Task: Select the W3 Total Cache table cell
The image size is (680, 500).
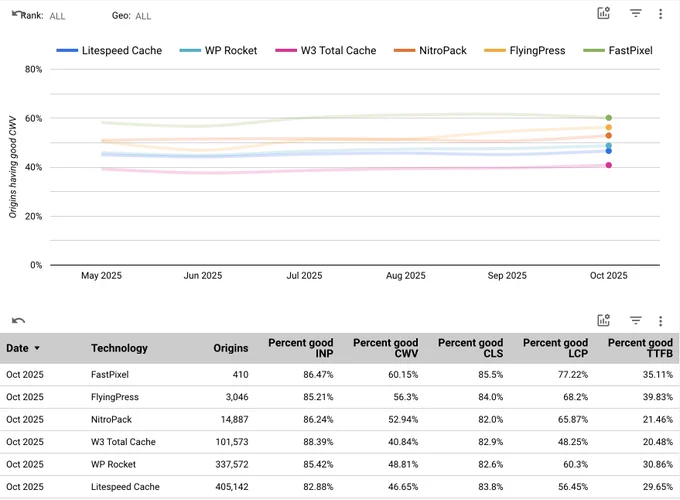Action: point(123,442)
